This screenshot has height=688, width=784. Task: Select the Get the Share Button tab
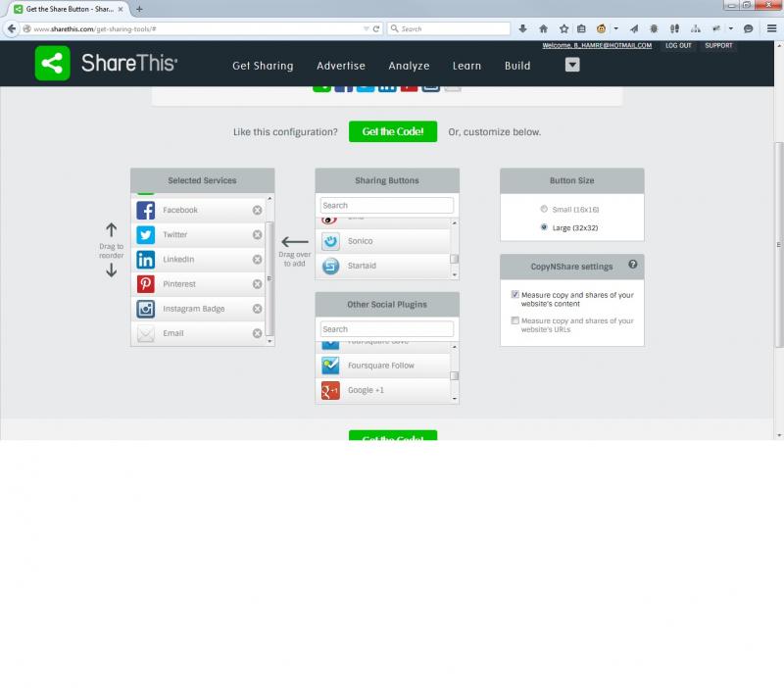(70, 9)
